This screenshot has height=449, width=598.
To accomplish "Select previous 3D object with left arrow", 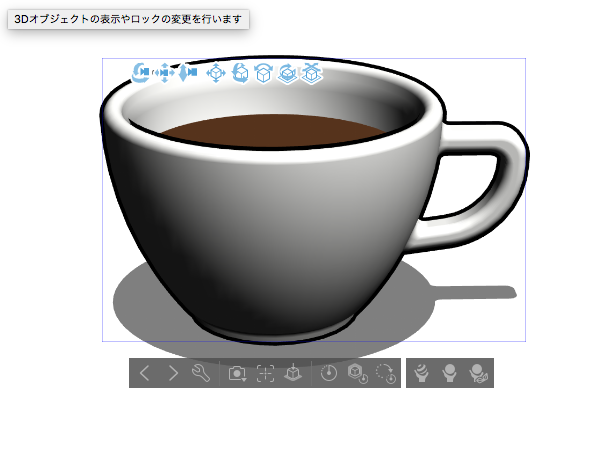I will [145, 373].
